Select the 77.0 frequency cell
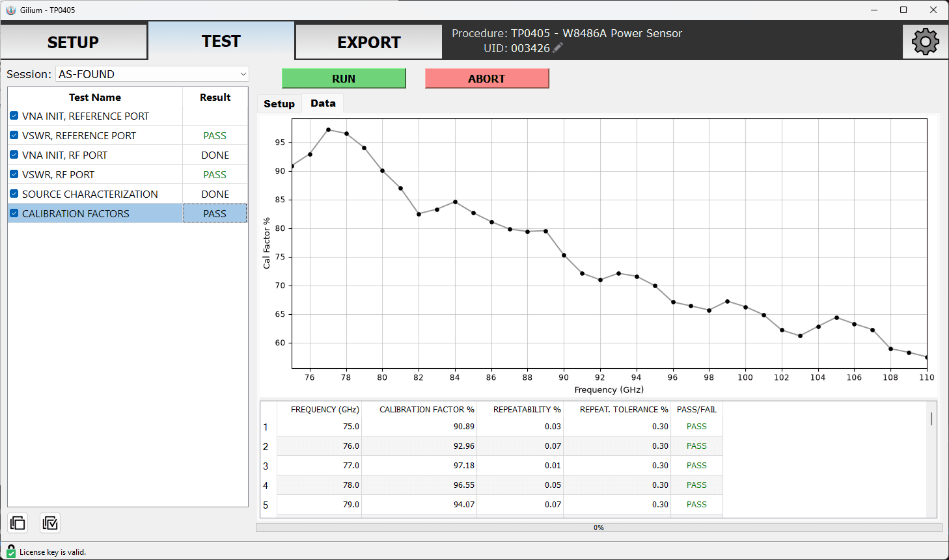This screenshot has height=560, width=949. point(319,466)
